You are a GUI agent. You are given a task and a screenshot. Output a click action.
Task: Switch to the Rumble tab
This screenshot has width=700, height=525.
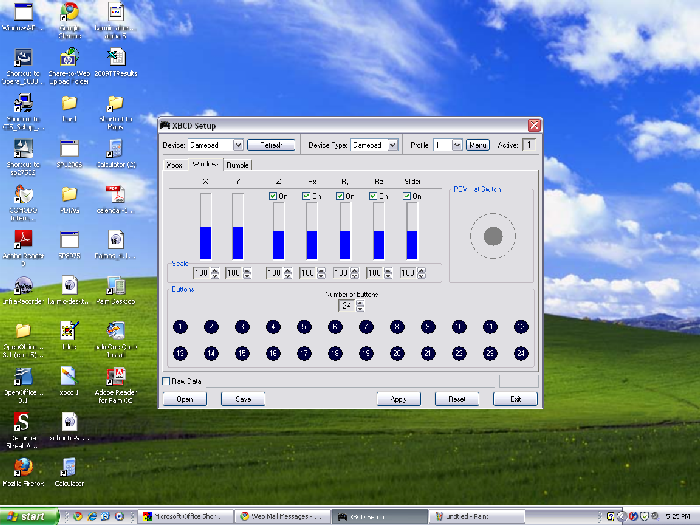pos(237,164)
